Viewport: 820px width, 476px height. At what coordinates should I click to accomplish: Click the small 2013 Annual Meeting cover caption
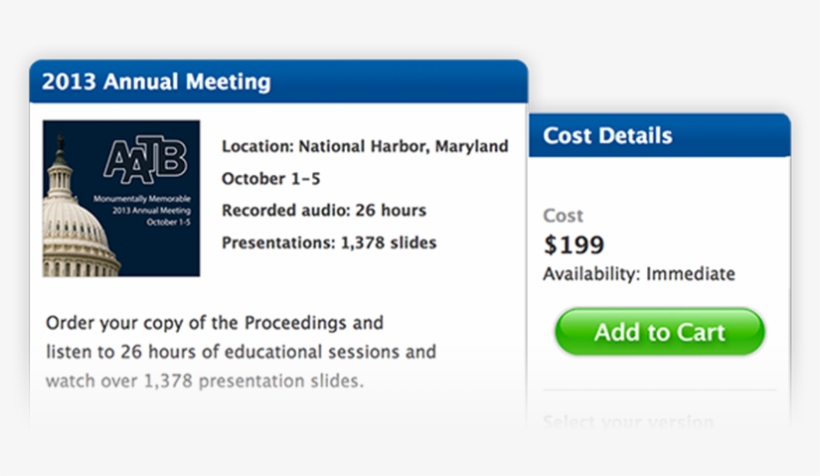coord(151,211)
